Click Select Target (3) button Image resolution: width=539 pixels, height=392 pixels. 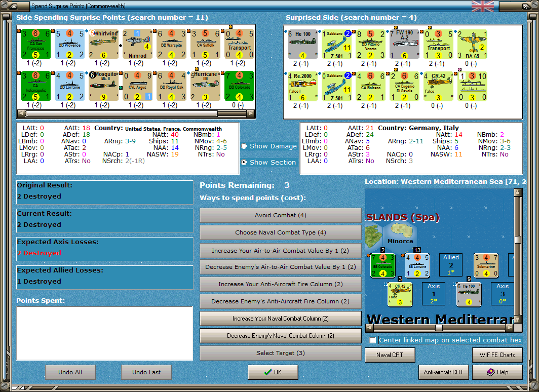click(281, 353)
